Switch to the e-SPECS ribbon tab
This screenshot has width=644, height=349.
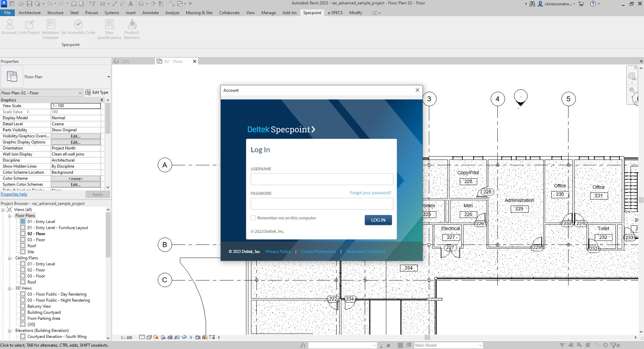point(335,13)
